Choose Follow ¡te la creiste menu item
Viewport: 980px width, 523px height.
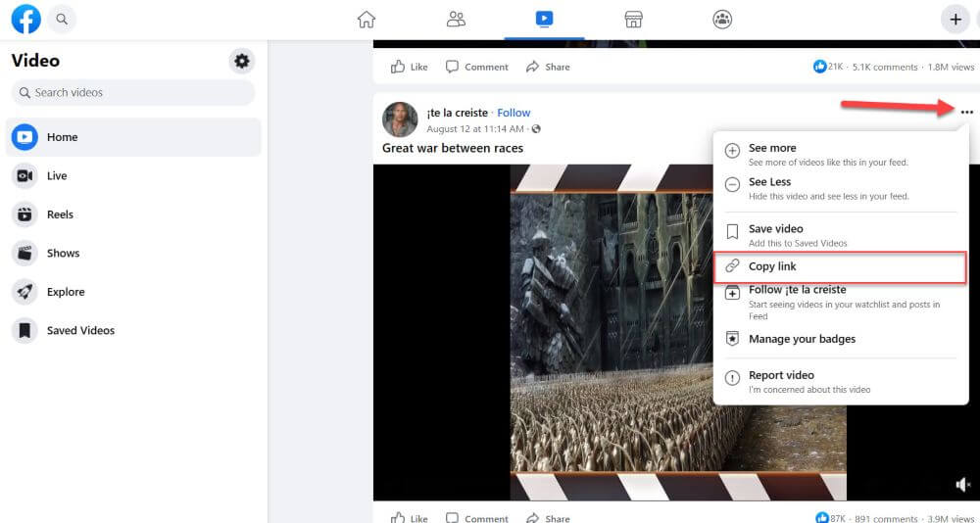tap(841, 303)
